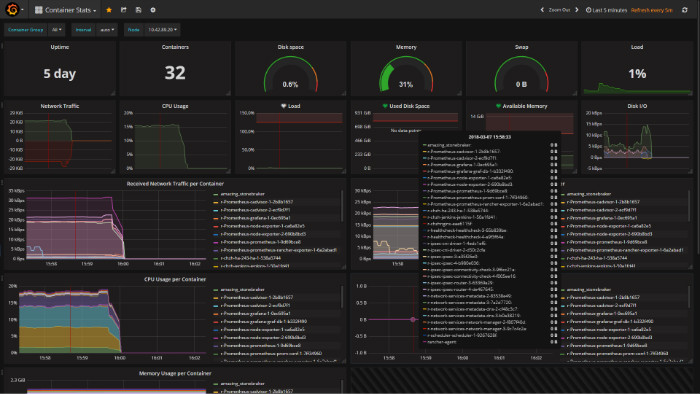Viewport: 700px width, 394px height.
Task: Click the heart icon beside Available Memory
Action: pyautogui.click(x=498, y=106)
